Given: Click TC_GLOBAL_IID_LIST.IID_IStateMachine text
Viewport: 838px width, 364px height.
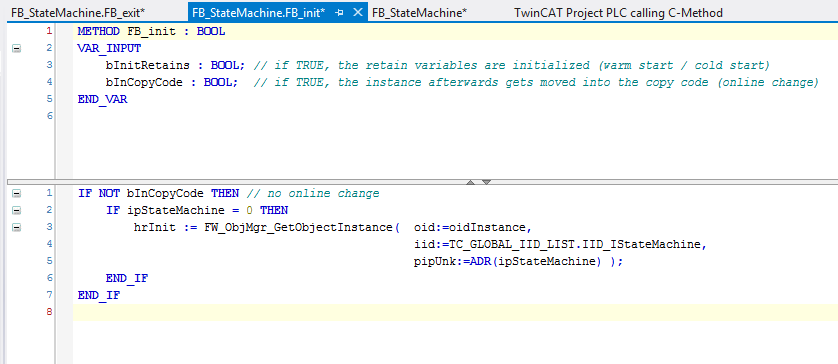Looking at the screenshot, I should click(575, 245).
